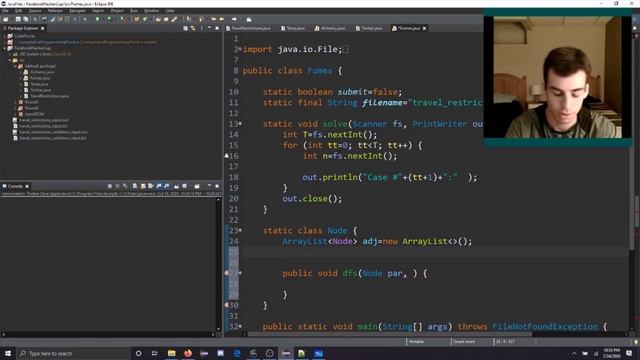
Task: Switch to TravelRestrictions.java editor tab
Action: pos(249,28)
